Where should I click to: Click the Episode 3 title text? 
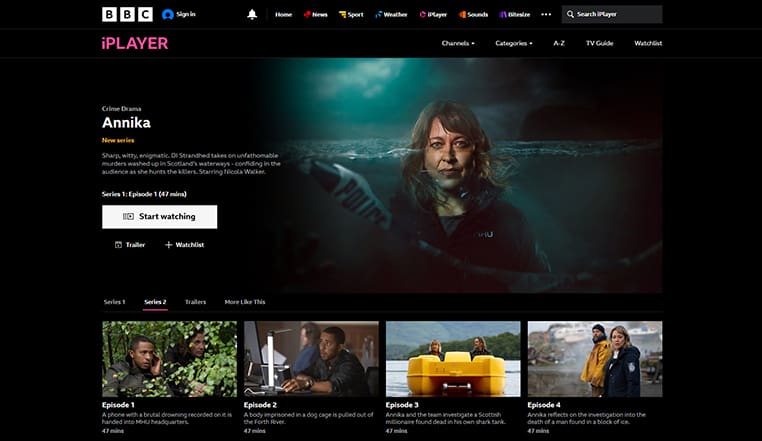402,405
